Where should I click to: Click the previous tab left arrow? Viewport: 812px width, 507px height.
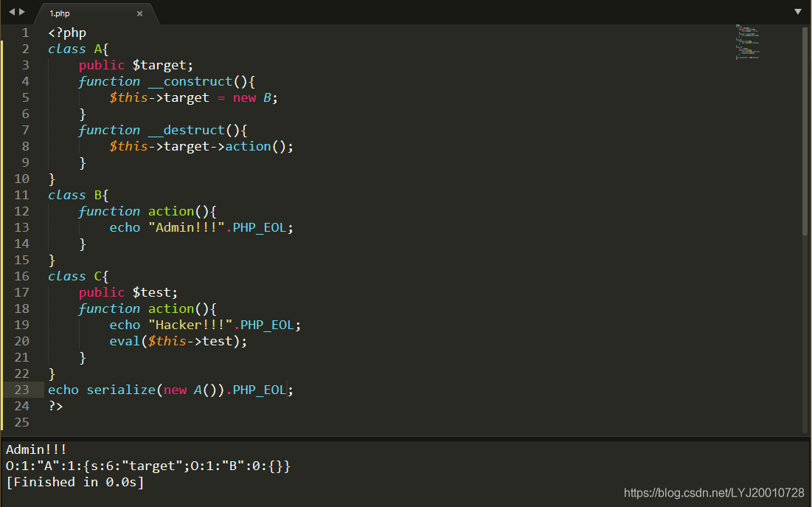pyautogui.click(x=11, y=11)
